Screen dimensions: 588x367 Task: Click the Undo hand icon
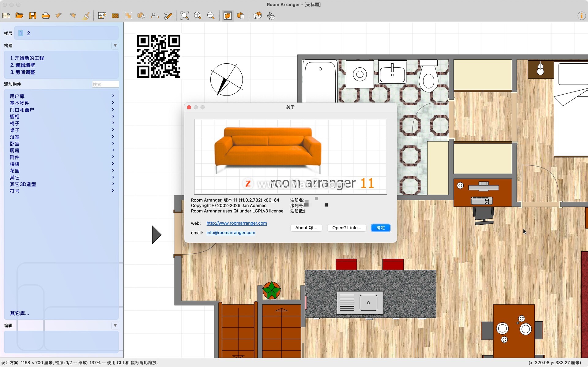[x=59, y=16]
